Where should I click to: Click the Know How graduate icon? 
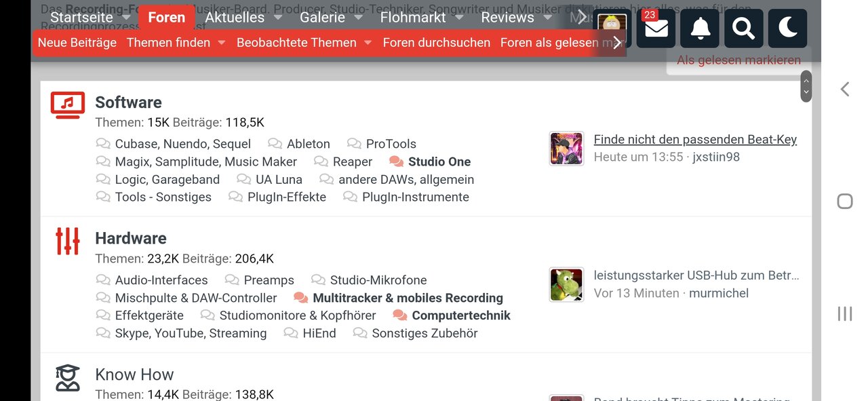tap(68, 377)
